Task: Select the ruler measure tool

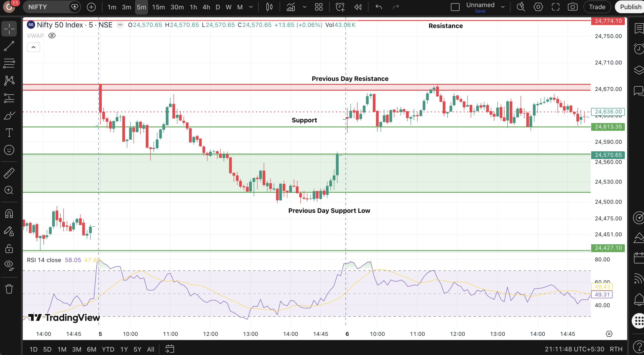Action: 9,173
